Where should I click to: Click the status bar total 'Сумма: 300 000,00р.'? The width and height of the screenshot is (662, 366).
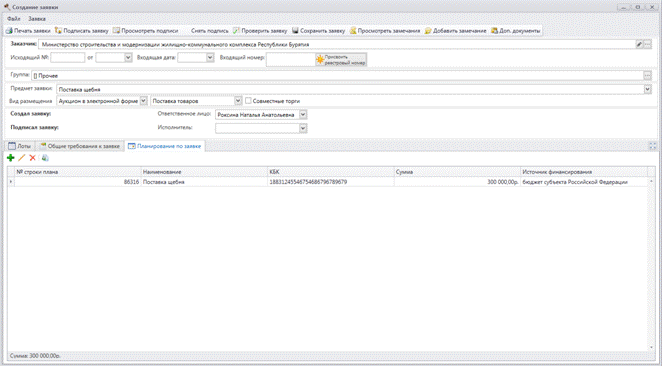[x=35, y=356]
